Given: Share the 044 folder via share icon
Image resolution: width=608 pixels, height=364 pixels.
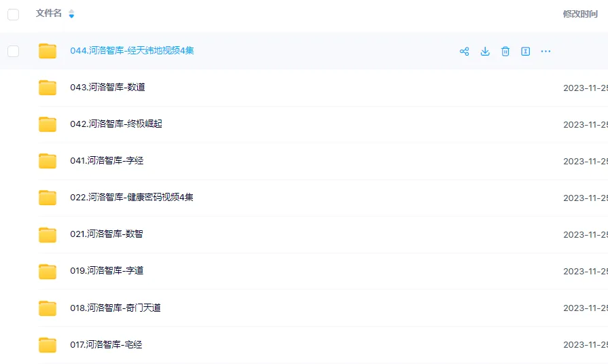Looking at the screenshot, I should pyautogui.click(x=464, y=51).
